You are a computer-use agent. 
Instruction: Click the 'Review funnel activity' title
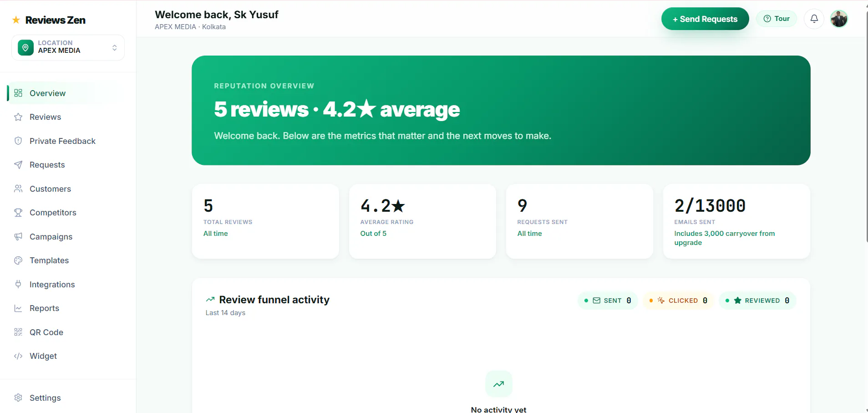pyautogui.click(x=274, y=300)
